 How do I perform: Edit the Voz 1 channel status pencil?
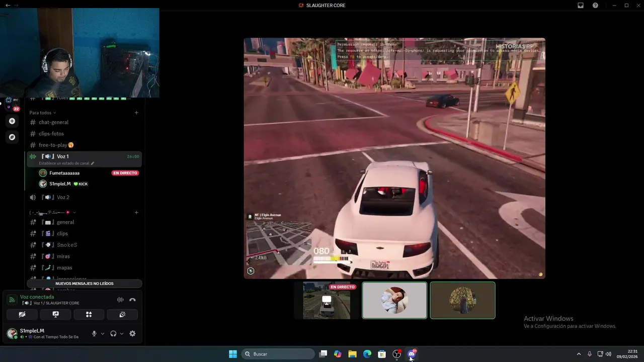click(x=93, y=163)
